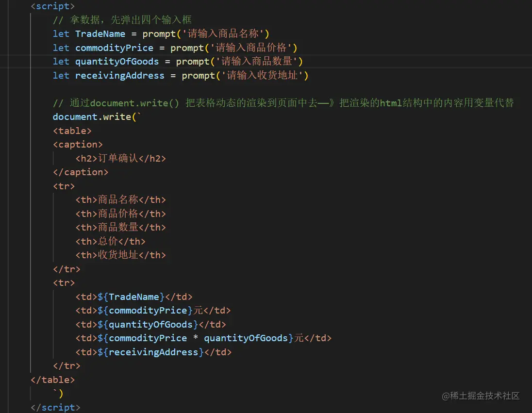Click commodityPrice in the let declaration
This screenshot has height=413, width=532.
(x=114, y=48)
